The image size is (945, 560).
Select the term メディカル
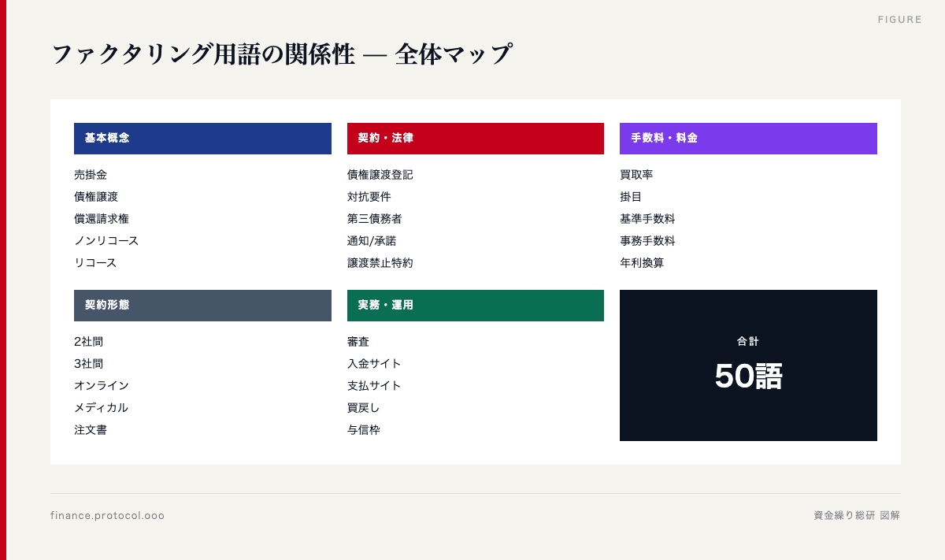101,408
